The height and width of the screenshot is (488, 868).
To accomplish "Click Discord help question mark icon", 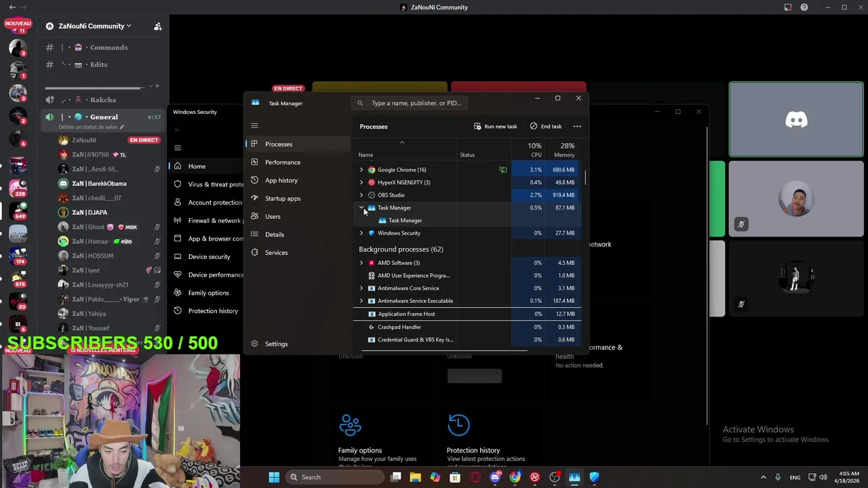I will click(x=804, y=7).
